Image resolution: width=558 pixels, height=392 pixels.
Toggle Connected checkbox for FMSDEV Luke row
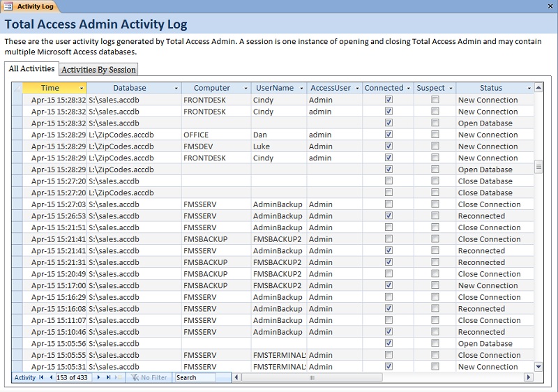tap(389, 146)
